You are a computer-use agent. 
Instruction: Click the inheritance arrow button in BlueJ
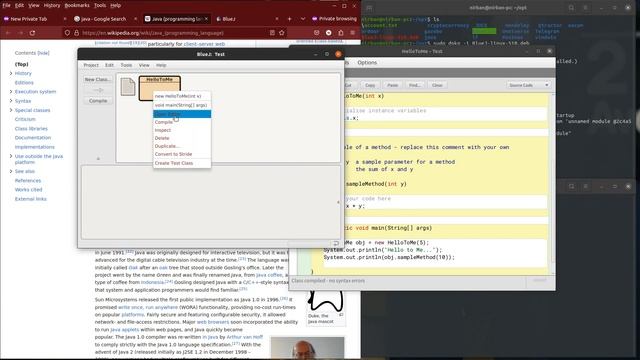point(98,90)
